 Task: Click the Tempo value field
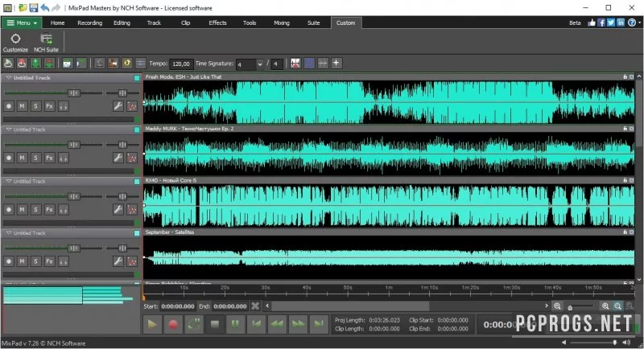click(x=181, y=64)
